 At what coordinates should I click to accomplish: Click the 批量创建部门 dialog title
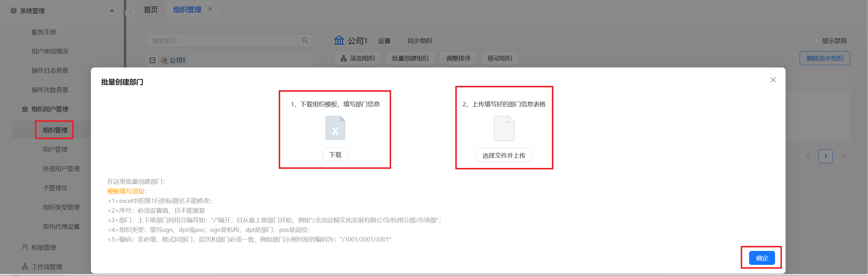tap(122, 82)
